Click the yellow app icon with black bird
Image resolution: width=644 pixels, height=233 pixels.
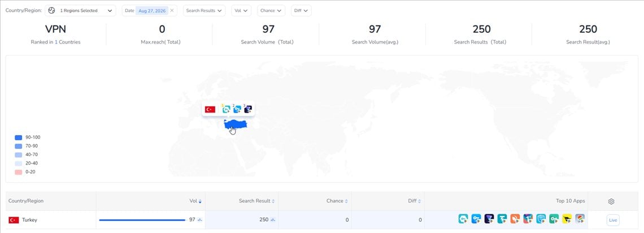tap(567, 219)
